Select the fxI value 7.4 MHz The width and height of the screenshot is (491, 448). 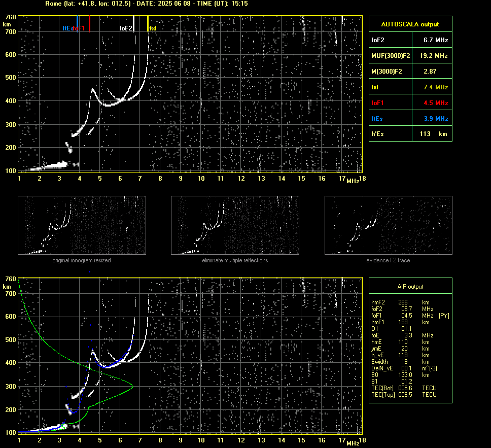point(436,87)
